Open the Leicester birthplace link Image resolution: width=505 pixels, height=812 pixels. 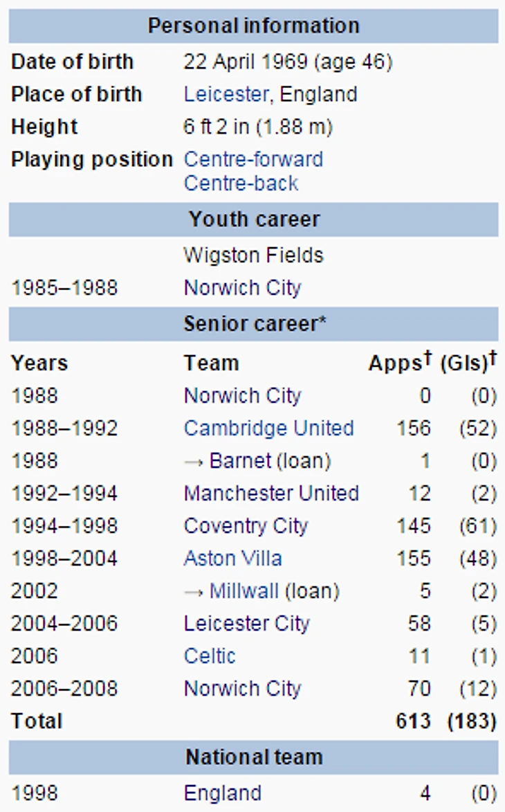pyautogui.click(x=226, y=94)
